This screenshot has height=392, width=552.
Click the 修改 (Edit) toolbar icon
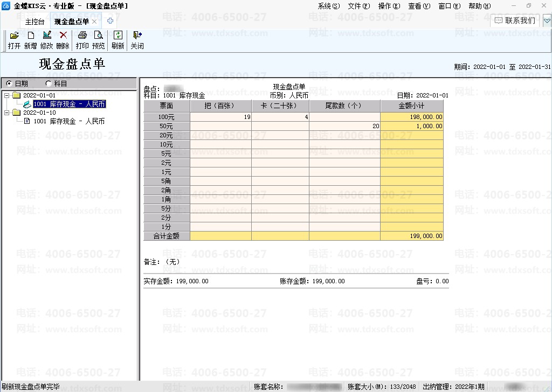[x=47, y=35]
